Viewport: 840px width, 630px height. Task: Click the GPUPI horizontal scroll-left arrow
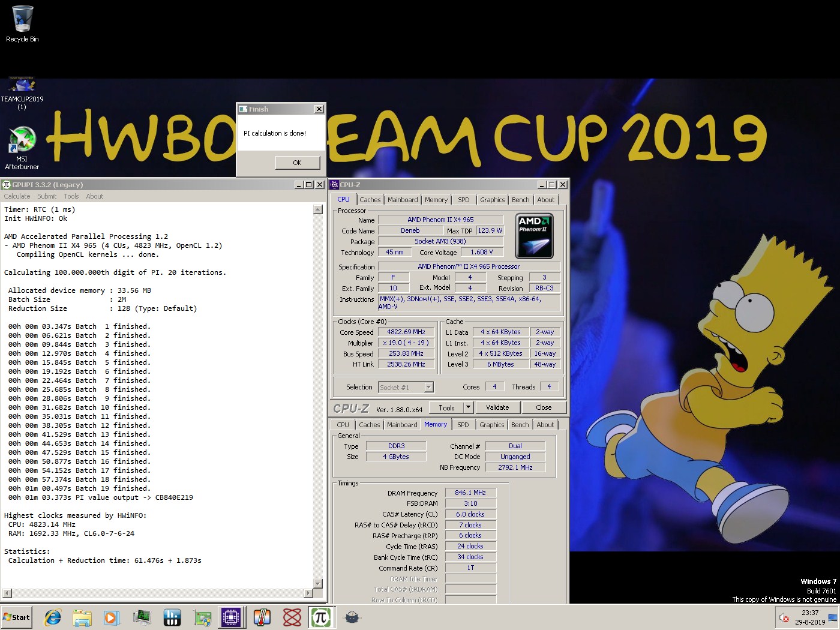click(7, 593)
